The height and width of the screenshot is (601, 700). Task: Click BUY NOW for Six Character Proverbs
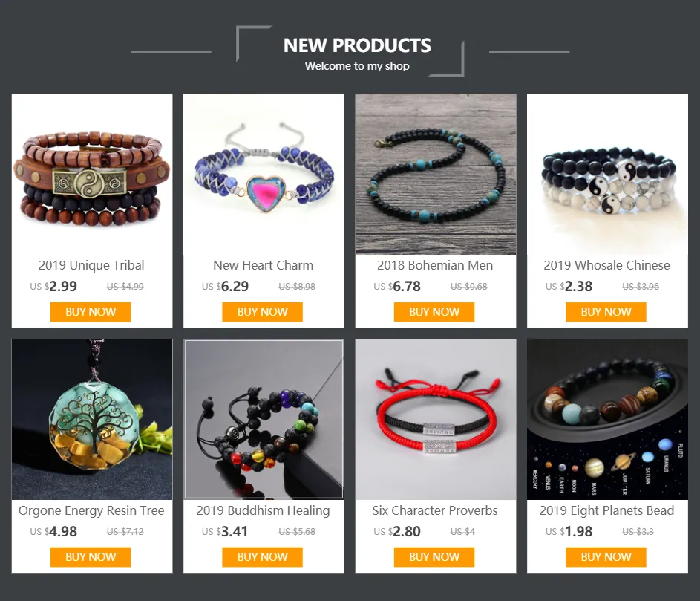click(434, 557)
